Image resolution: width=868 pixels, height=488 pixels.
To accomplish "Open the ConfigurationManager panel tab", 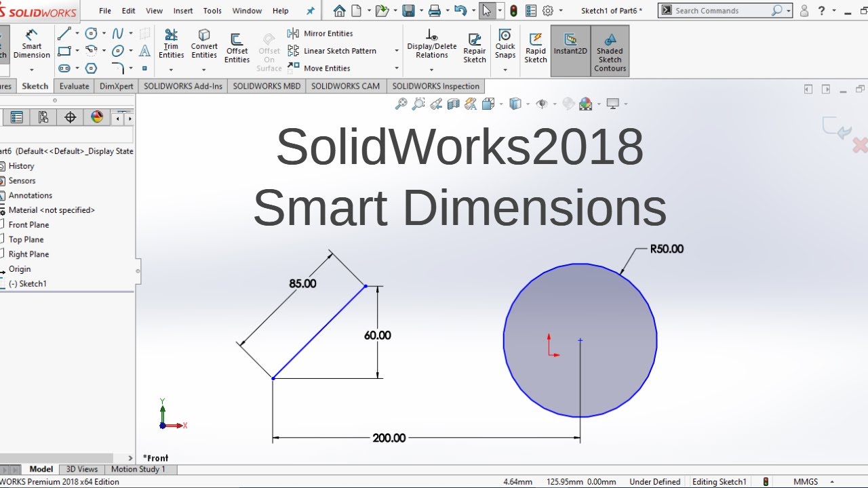I will coord(43,117).
